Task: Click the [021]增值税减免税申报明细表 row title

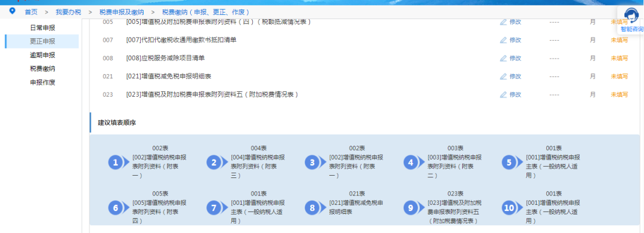Action: (x=168, y=76)
